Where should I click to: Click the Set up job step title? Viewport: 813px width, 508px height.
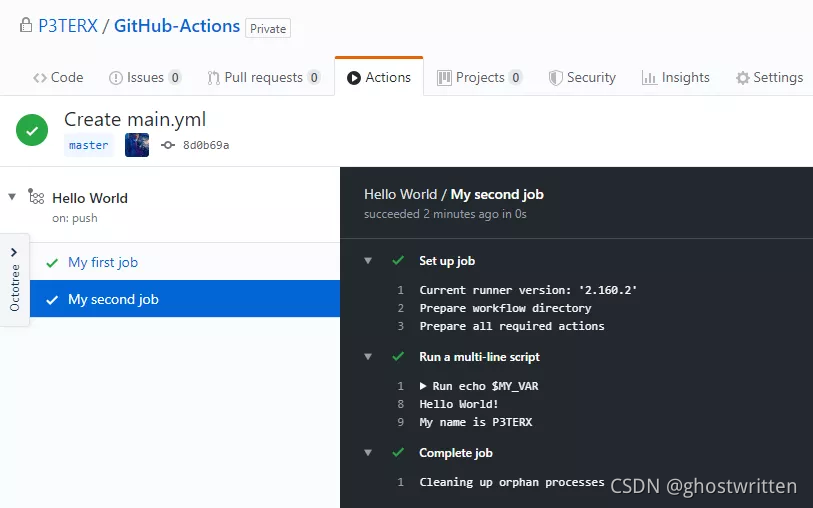pos(447,261)
